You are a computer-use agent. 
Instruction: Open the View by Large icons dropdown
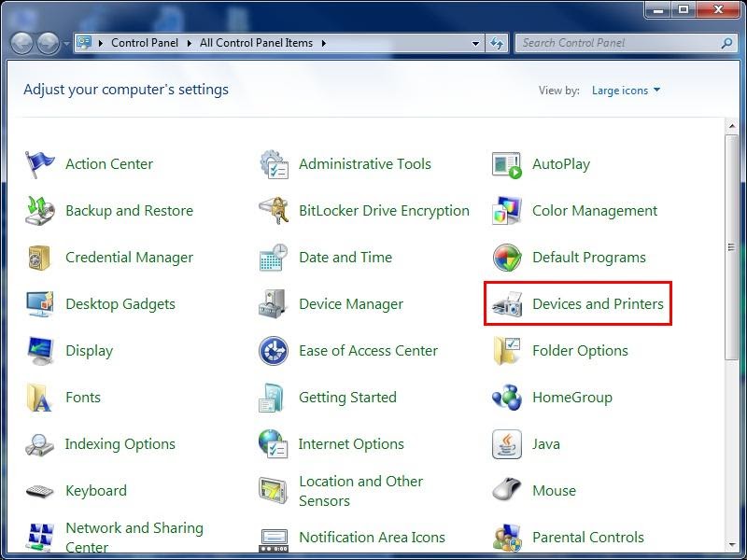(x=626, y=91)
